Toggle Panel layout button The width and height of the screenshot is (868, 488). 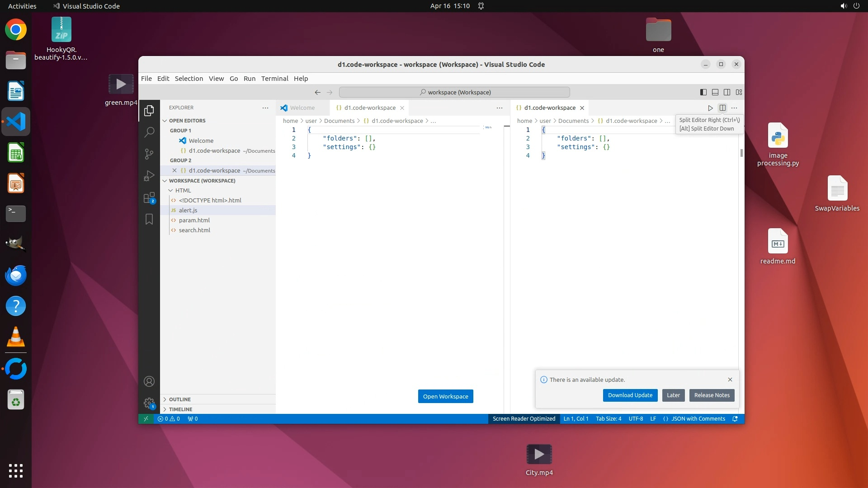(715, 92)
